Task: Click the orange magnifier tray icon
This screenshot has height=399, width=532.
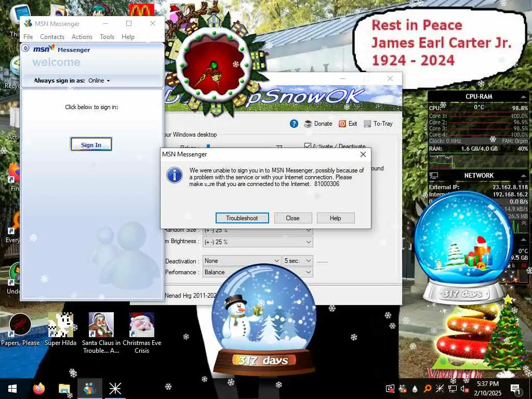Action: coord(428,389)
